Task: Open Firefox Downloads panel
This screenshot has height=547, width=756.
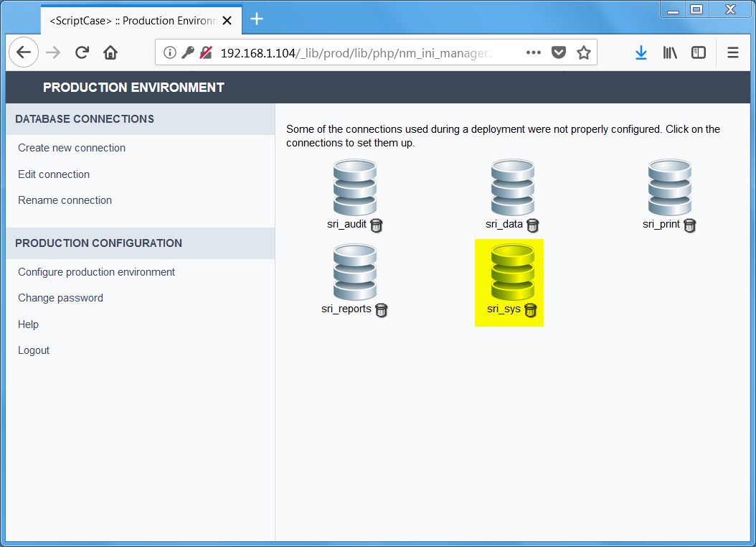Action: pyautogui.click(x=641, y=52)
